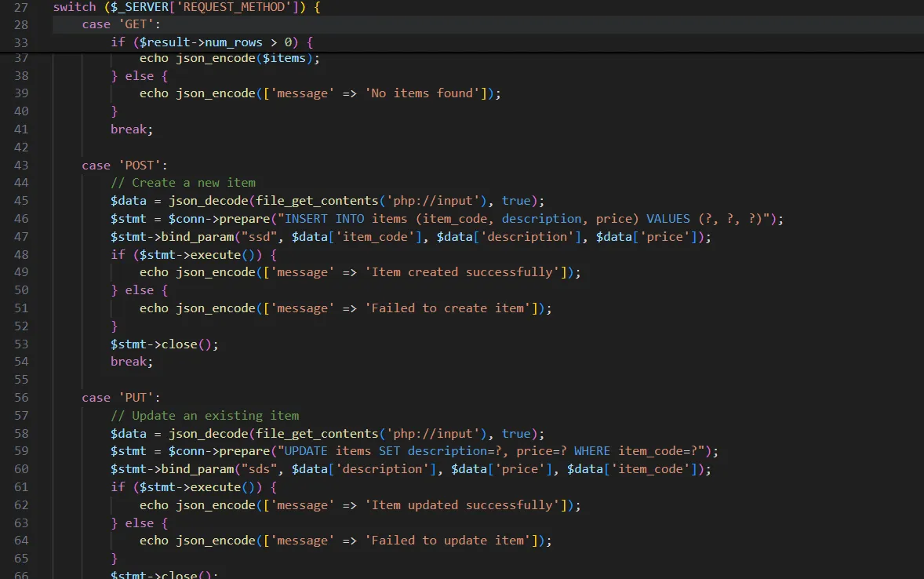Click 'Item created successfully' message text

click(464, 272)
